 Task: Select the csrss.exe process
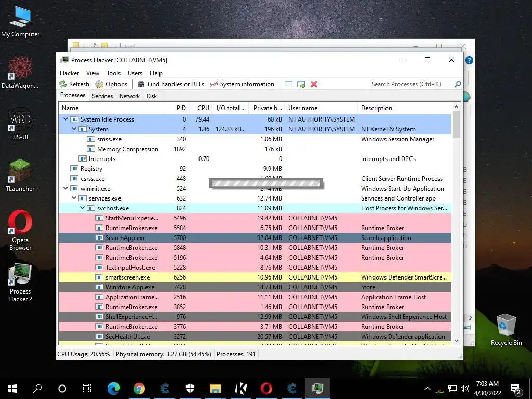[x=255, y=178]
